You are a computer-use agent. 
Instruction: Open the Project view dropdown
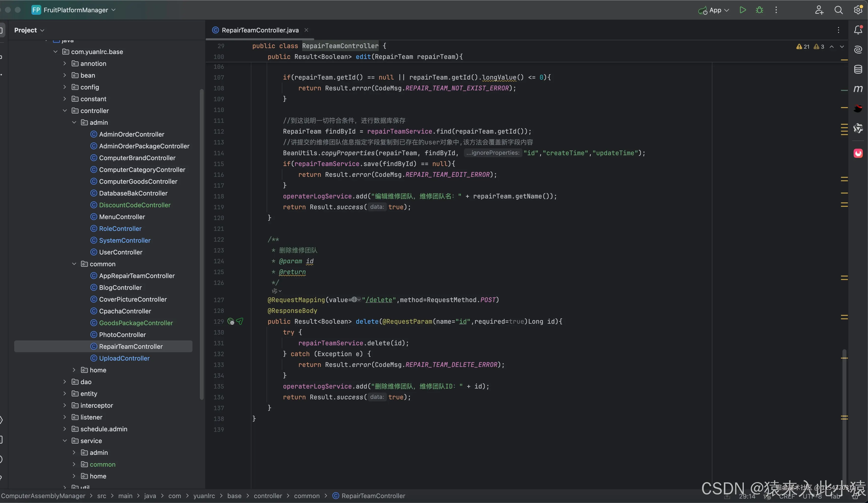(x=29, y=30)
